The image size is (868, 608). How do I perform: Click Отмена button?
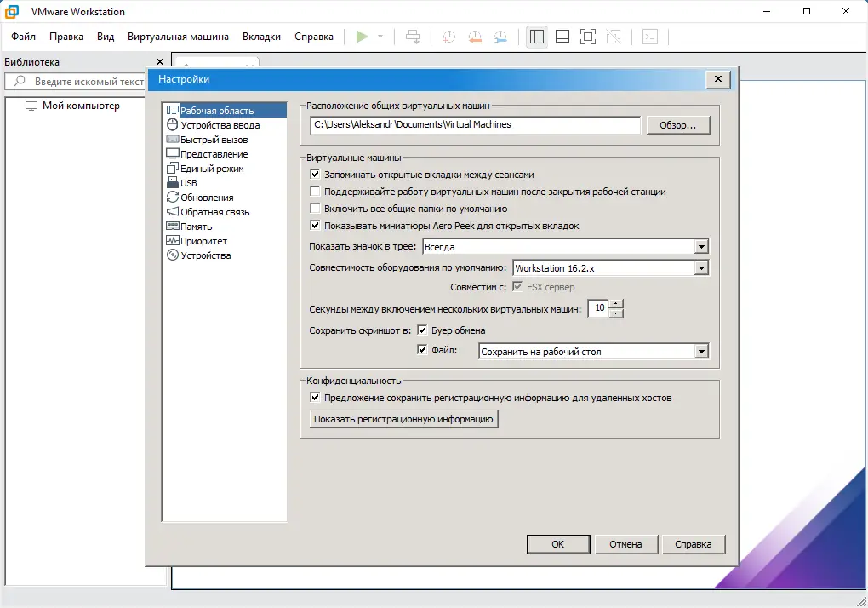tap(626, 544)
